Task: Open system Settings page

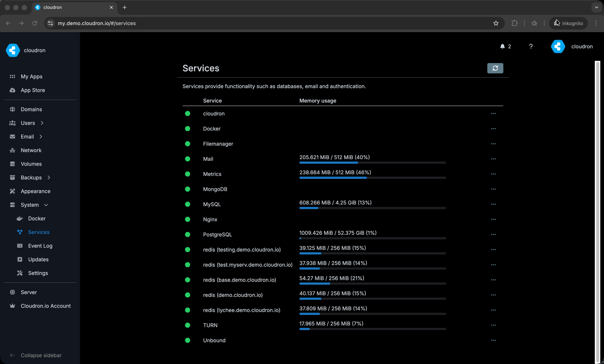Action: tap(38, 273)
